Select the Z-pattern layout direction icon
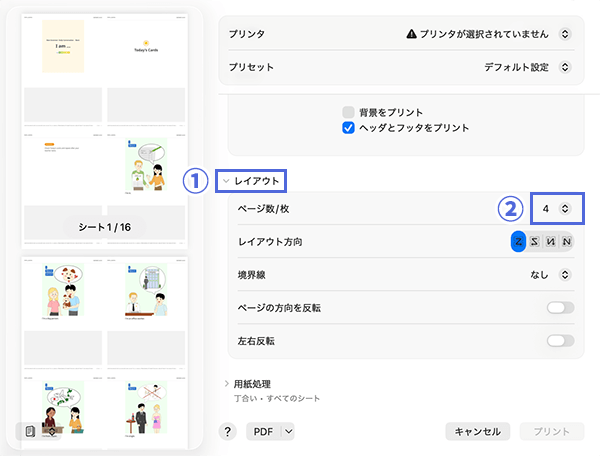The image size is (600, 456). pyautogui.click(x=519, y=241)
